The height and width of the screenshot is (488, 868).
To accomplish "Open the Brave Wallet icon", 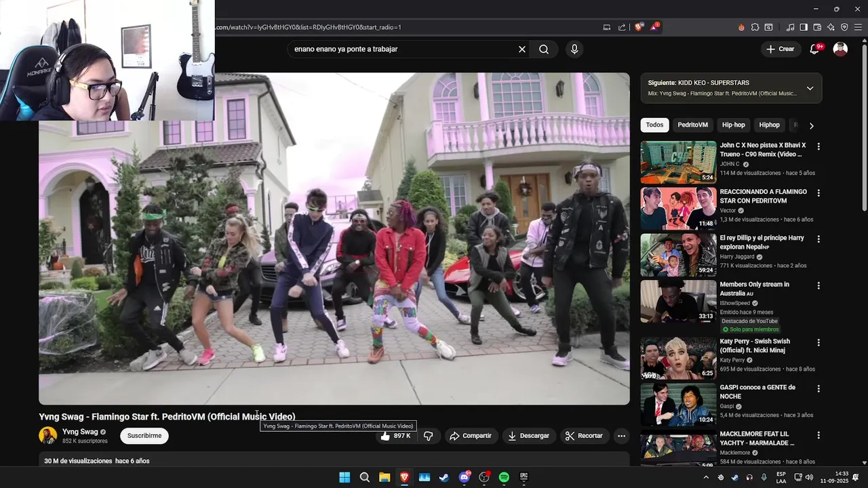I will click(x=817, y=27).
